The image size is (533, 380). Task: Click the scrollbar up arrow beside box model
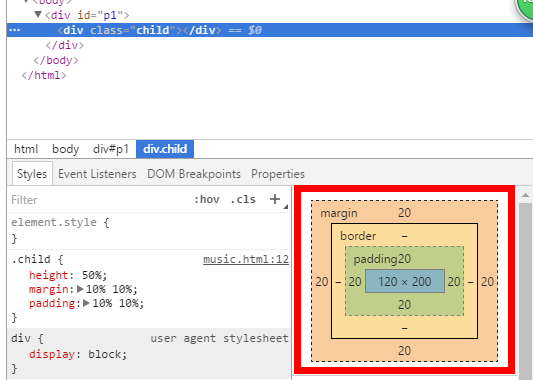(x=525, y=195)
